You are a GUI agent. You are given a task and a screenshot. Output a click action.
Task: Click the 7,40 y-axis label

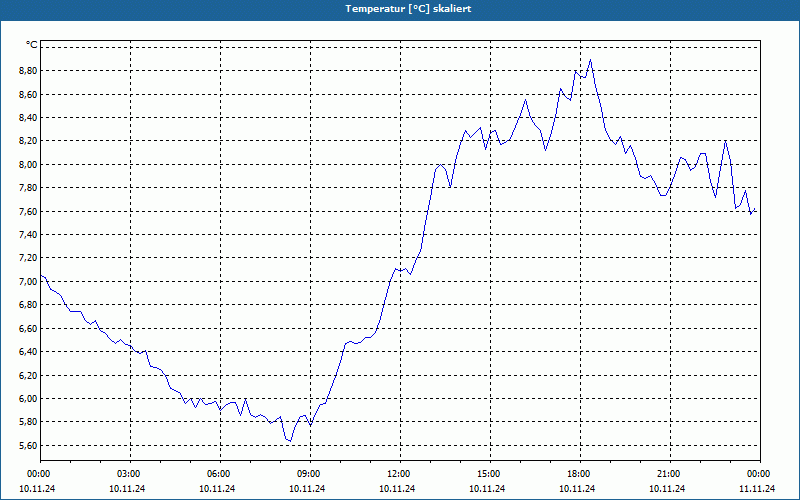coord(28,235)
